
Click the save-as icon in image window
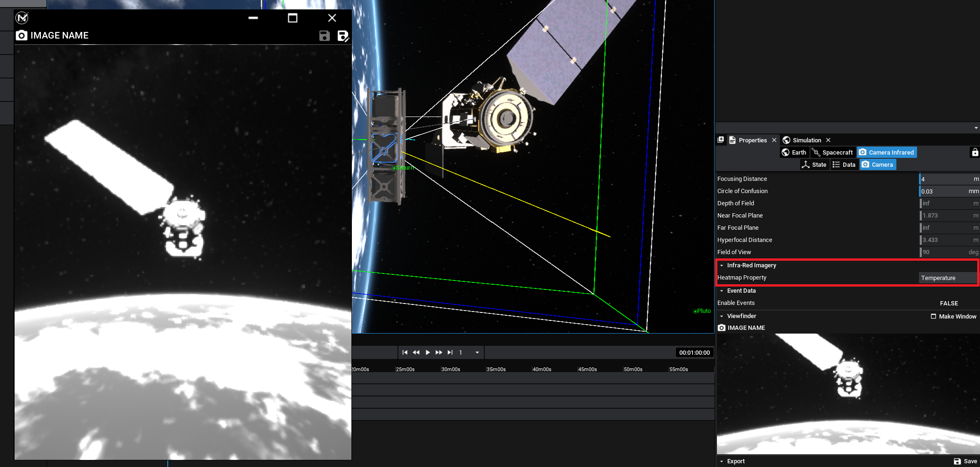click(x=343, y=36)
